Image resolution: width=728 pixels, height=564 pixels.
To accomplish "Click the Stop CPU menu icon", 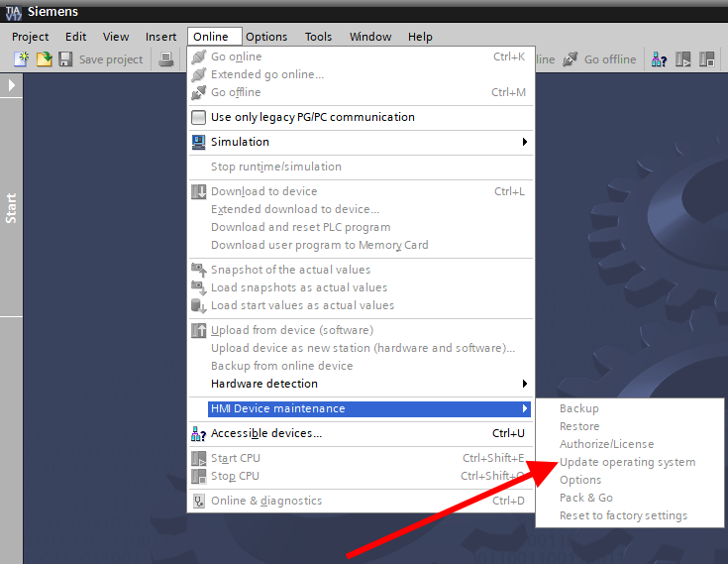I will (199, 476).
